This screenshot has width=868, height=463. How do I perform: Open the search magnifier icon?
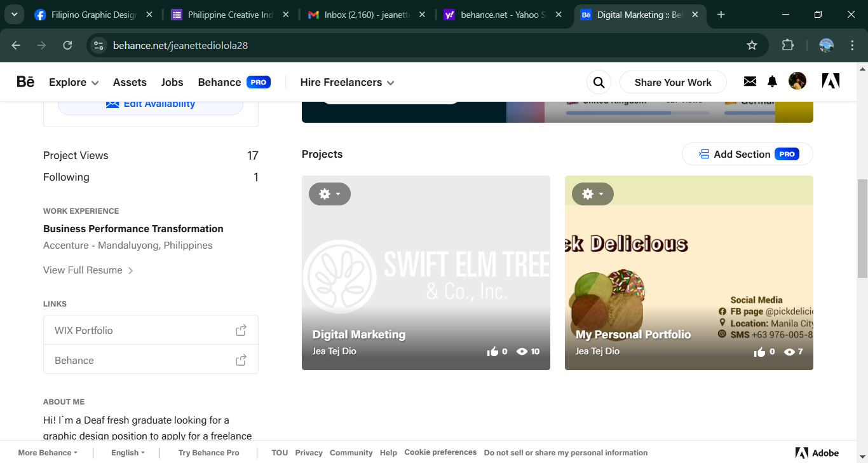pos(598,82)
